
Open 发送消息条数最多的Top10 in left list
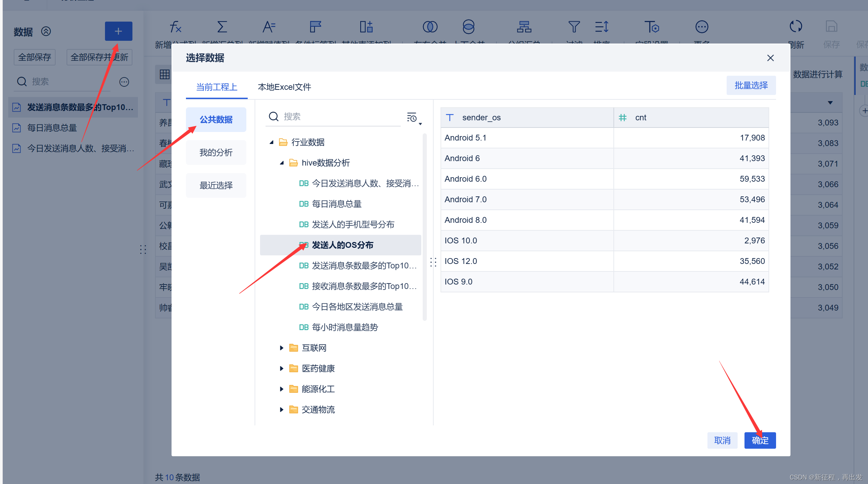pyautogui.click(x=73, y=107)
